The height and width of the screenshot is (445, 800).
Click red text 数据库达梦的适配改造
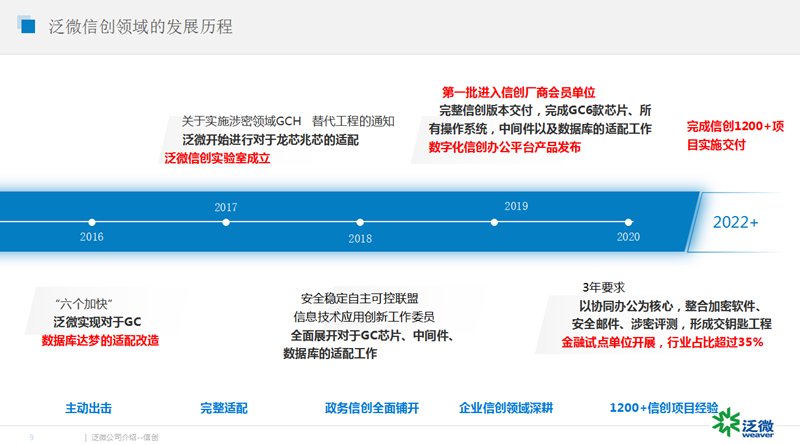(101, 340)
